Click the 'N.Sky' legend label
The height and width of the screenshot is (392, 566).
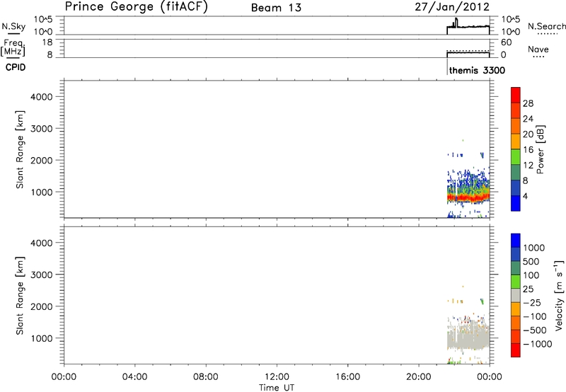[13, 26]
